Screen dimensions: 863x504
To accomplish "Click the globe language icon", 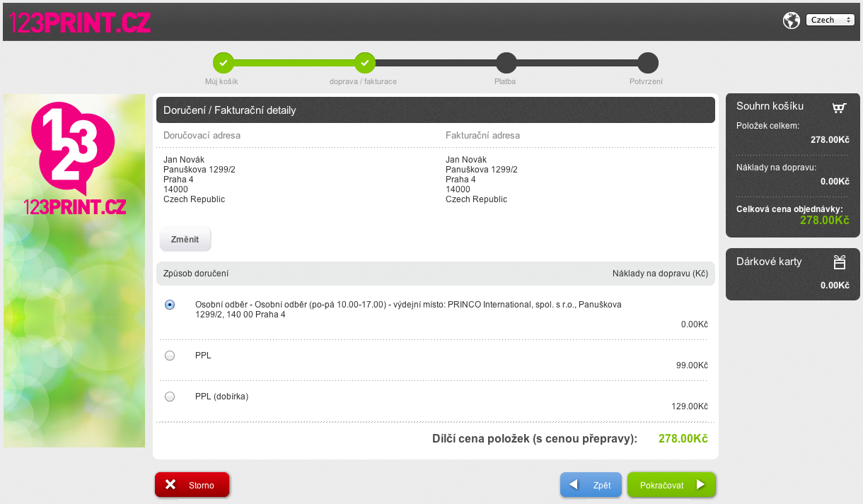I will [x=791, y=20].
